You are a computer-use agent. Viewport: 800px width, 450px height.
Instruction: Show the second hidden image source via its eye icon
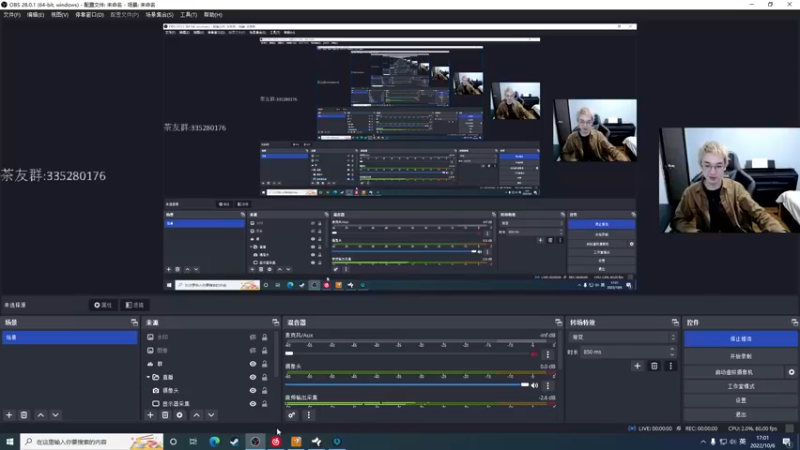click(253, 351)
